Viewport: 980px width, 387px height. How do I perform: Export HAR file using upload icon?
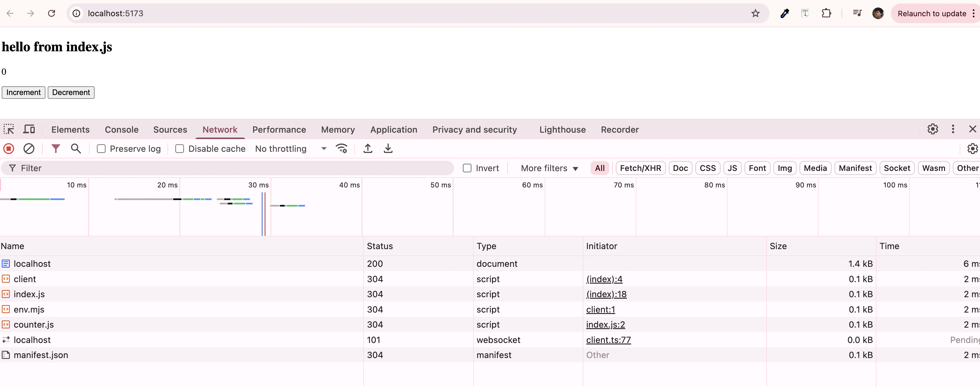pyautogui.click(x=367, y=149)
